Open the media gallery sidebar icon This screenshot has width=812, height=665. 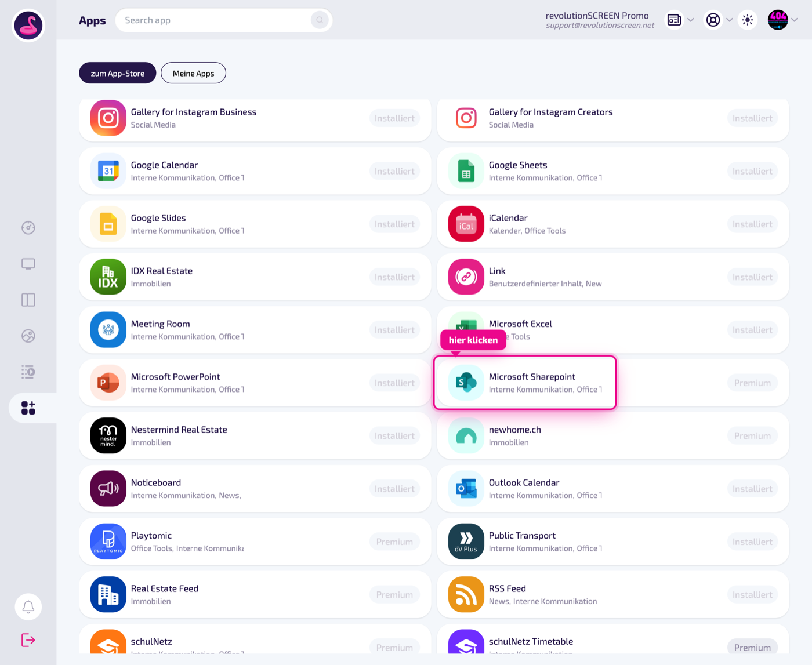point(28,336)
